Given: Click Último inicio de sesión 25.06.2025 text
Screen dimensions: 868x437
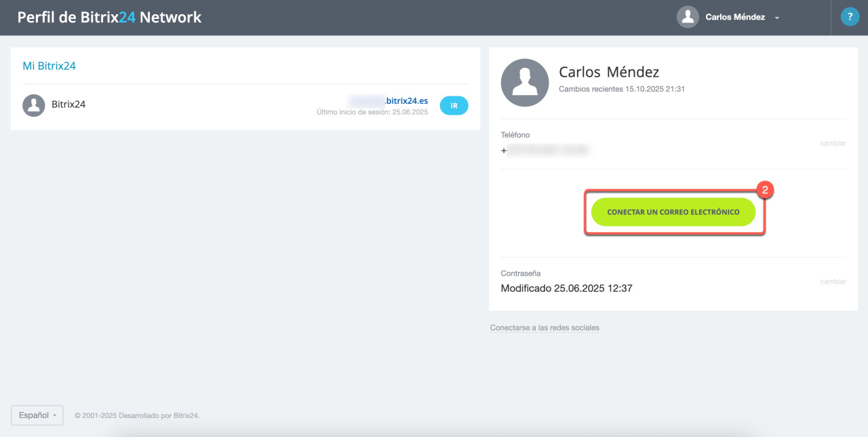Looking at the screenshot, I should (372, 112).
